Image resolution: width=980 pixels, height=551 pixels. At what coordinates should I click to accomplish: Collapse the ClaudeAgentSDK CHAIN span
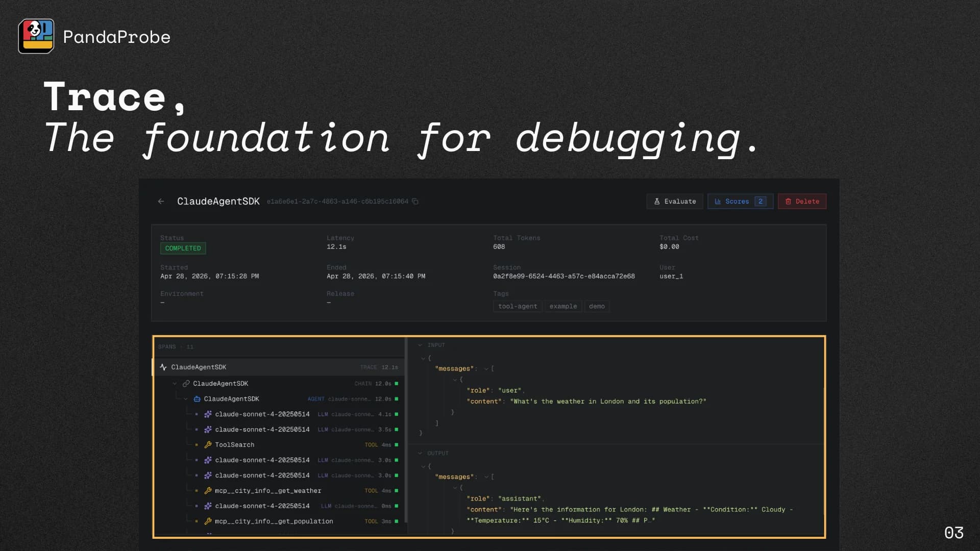(175, 384)
